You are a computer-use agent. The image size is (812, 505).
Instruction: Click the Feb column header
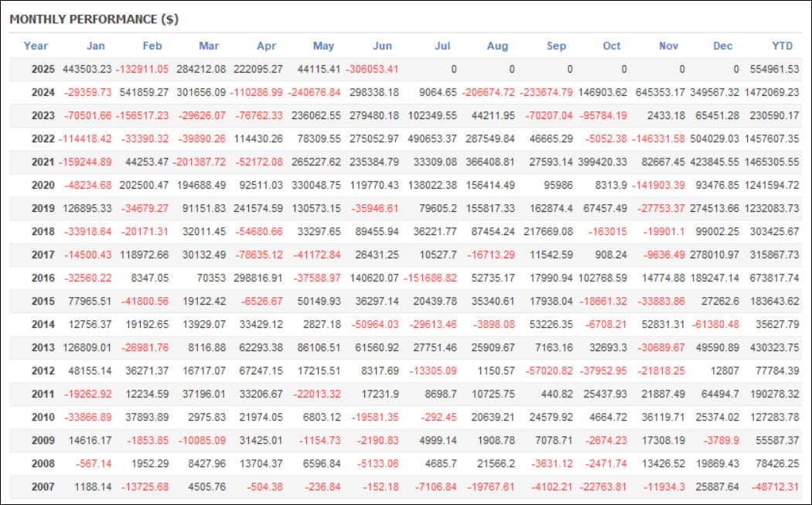coord(152,46)
